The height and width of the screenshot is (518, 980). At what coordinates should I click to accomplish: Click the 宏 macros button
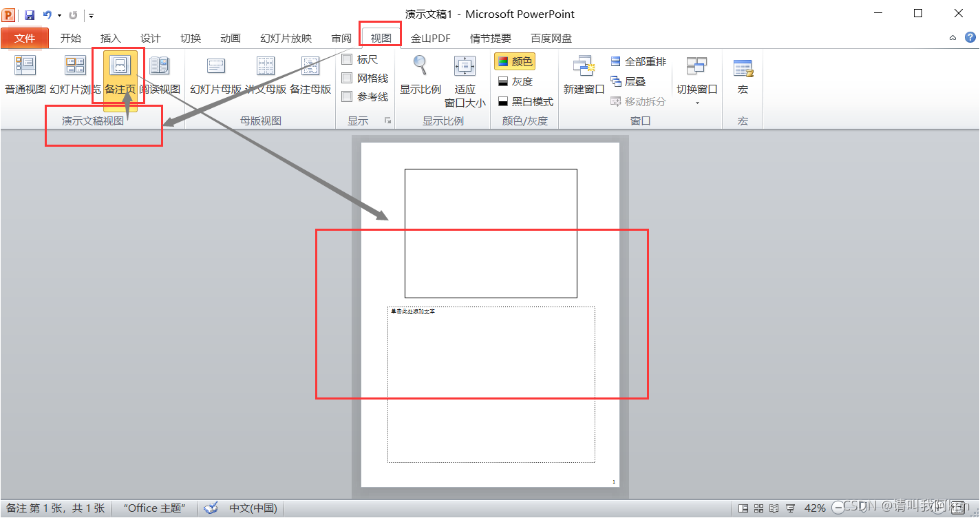(743, 76)
